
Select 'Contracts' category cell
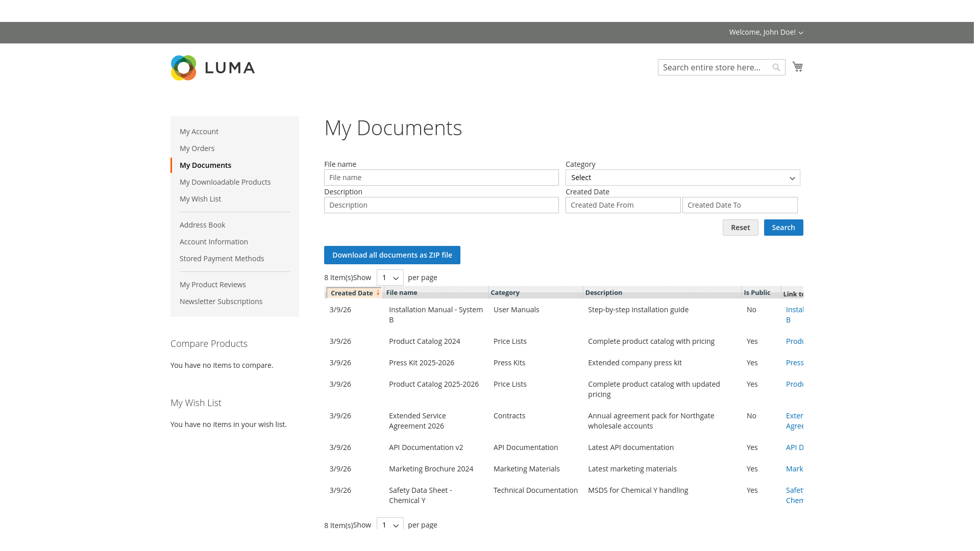pyautogui.click(x=509, y=416)
